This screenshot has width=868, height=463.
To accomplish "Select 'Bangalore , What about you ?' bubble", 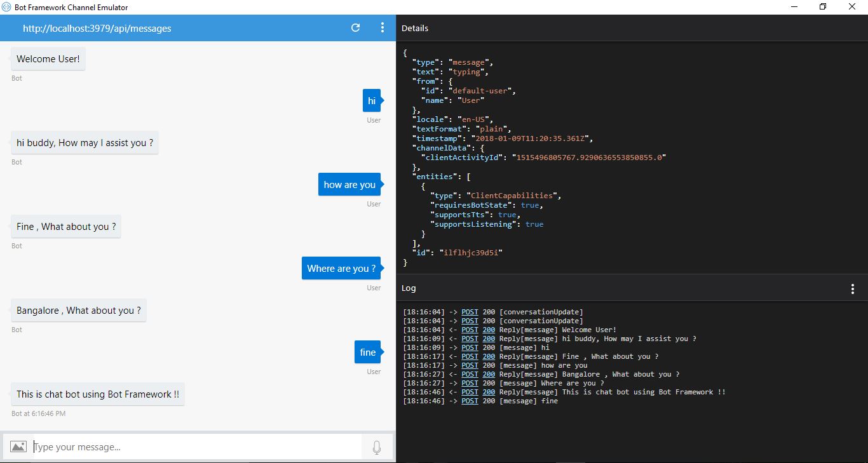I will coord(79,311).
